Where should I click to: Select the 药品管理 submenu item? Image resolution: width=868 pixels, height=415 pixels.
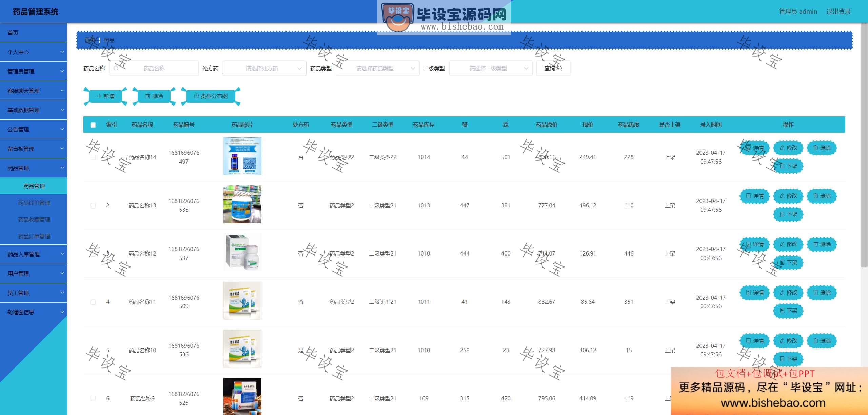34,186
